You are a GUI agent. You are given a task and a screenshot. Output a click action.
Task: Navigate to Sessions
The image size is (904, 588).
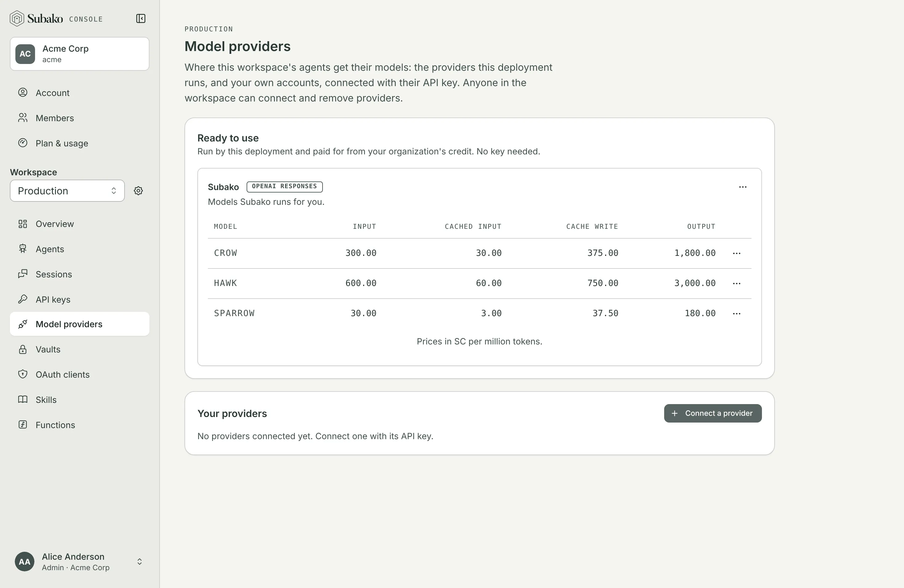79,274
